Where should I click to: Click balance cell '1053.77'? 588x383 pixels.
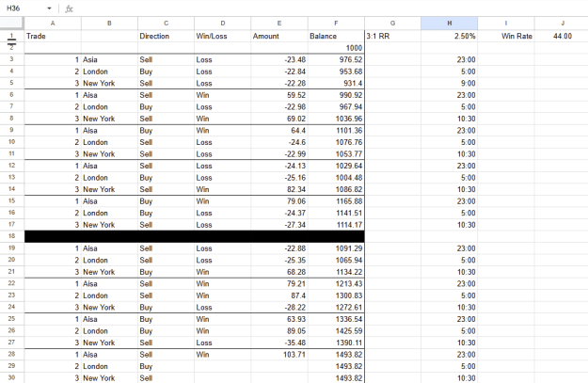click(x=336, y=154)
